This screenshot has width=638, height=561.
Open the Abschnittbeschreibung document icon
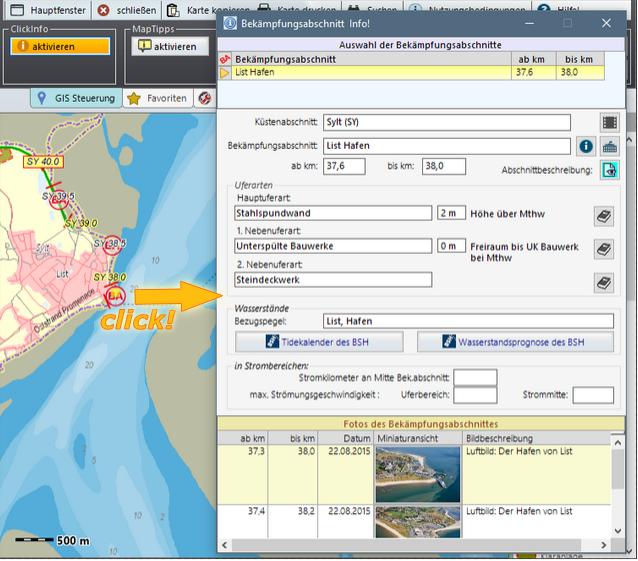coord(610,170)
